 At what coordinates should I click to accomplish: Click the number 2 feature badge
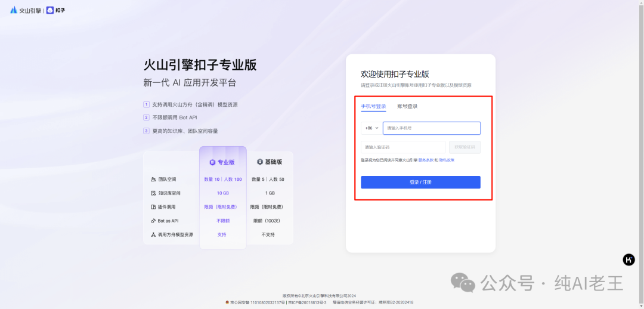(146, 118)
